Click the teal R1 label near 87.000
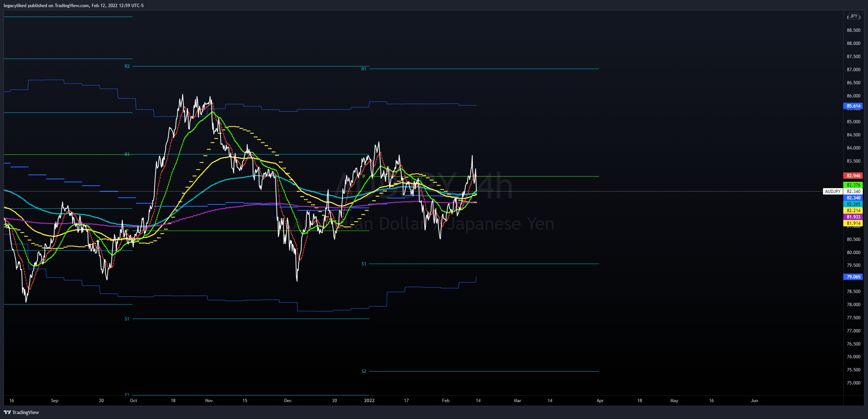Image resolution: width=868 pixels, height=419 pixels. point(364,69)
